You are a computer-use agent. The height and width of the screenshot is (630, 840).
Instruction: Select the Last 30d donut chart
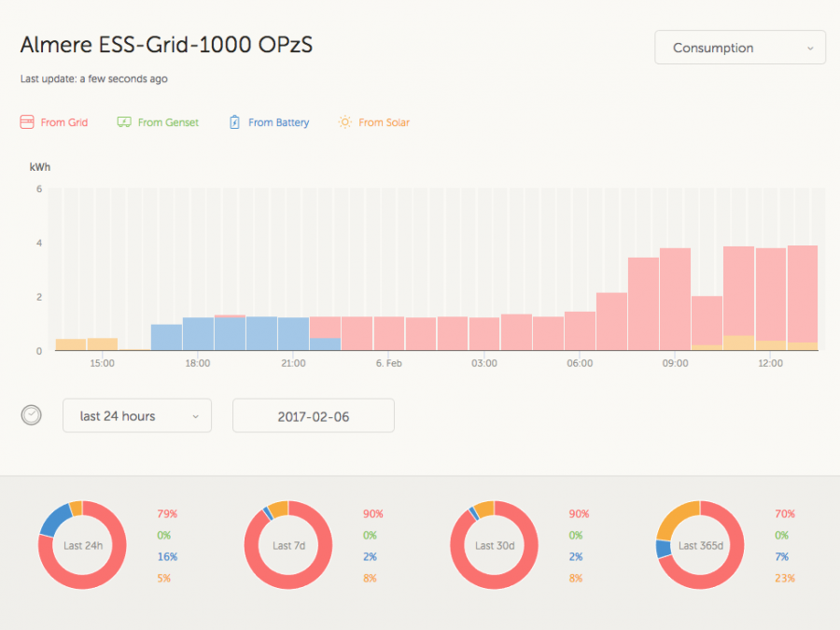click(495, 545)
